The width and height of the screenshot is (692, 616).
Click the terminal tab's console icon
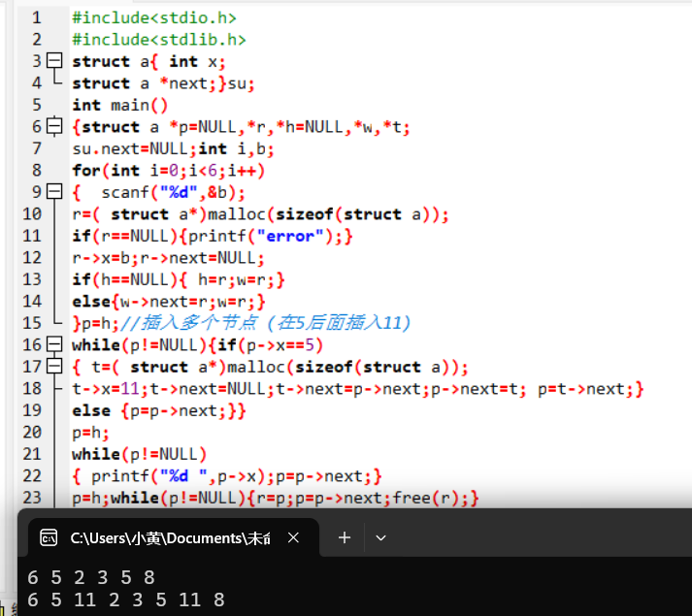(49, 537)
